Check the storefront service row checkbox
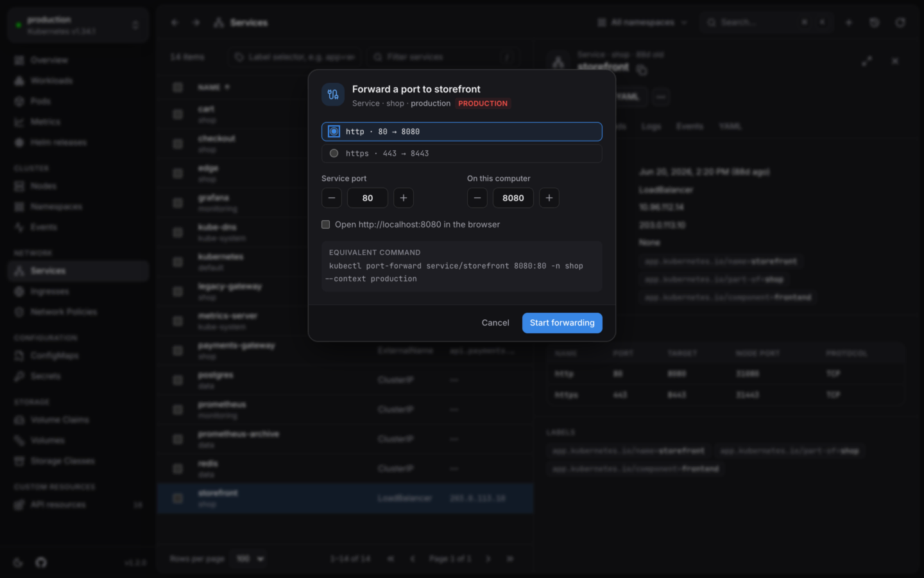Image resolution: width=924 pixels, height=578 pixels. click(178, 498)
